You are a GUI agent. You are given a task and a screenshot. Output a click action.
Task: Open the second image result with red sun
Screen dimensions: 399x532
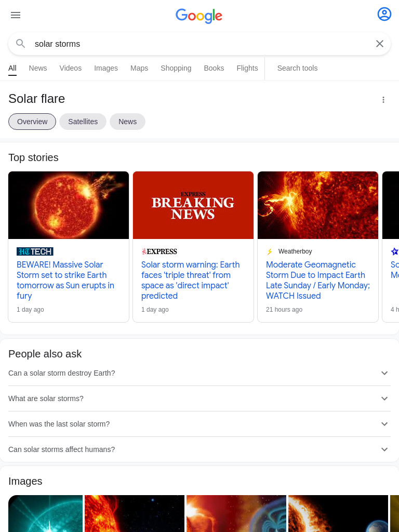pyautogui.click(x=135, y=513)
